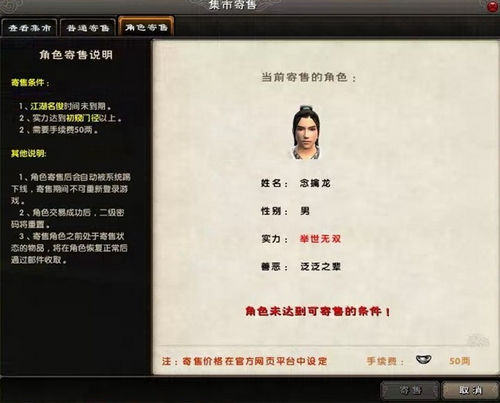Viewport: 500px width, 403px height.
Task: Click the silver ingot currency icon
Action: (424, 360)
